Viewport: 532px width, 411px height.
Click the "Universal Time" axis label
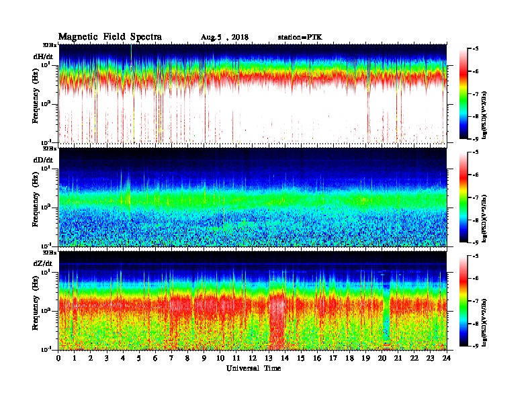point(253,368)
